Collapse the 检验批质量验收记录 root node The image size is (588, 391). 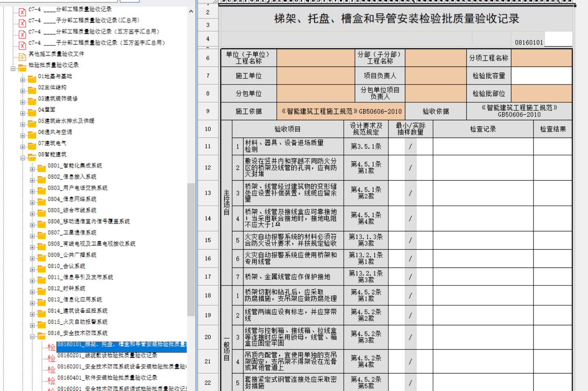[13, 69]
